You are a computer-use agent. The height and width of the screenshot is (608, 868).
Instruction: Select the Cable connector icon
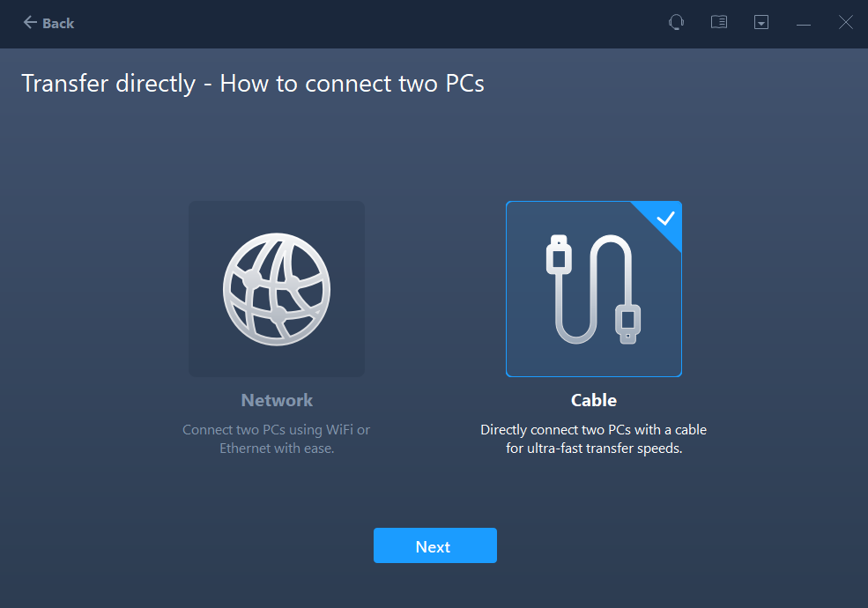(x=592, y=289)
